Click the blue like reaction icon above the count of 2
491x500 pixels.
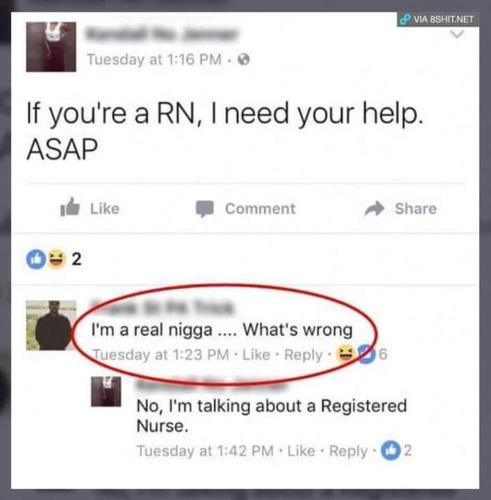pos(36,259)
